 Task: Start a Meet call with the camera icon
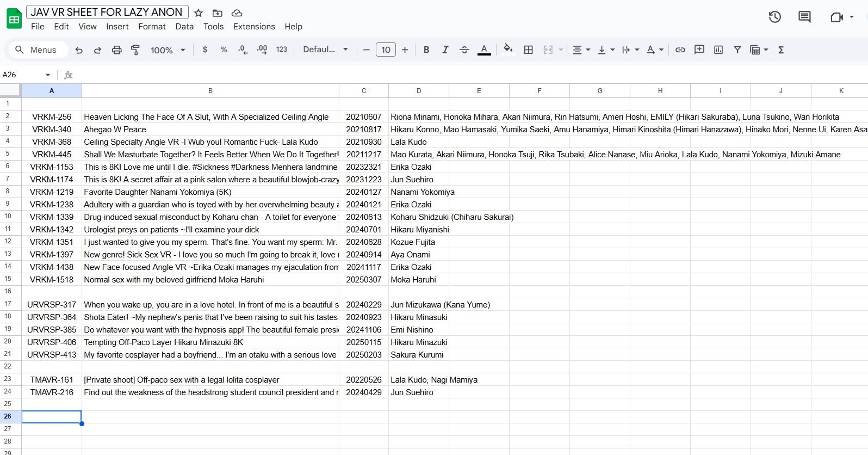pyautogui.click(x=836, y=17)
